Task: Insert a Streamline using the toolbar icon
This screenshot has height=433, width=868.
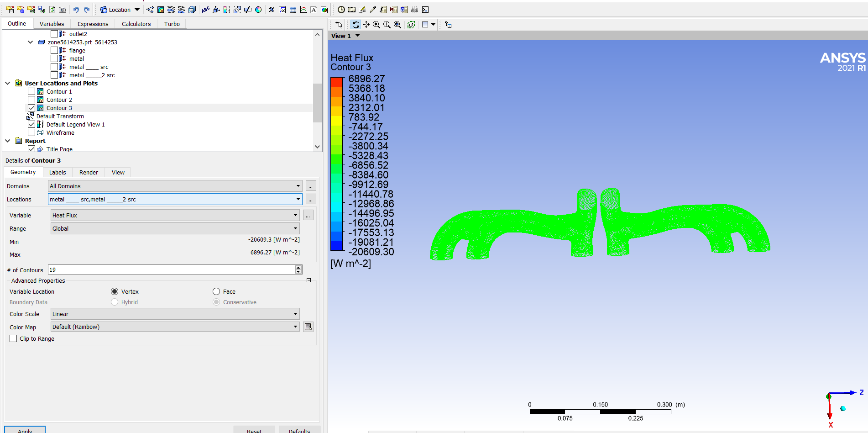Action: (x=171, y=10)
